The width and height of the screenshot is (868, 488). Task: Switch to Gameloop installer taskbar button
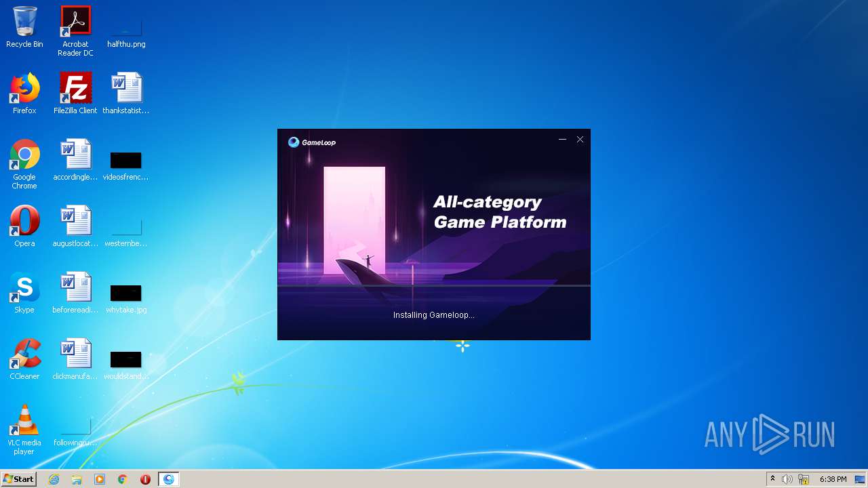[x=169, y=479]
